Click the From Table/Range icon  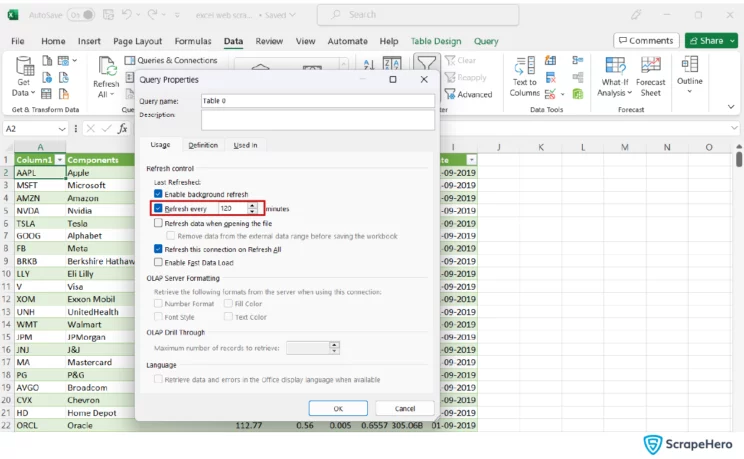46,94
